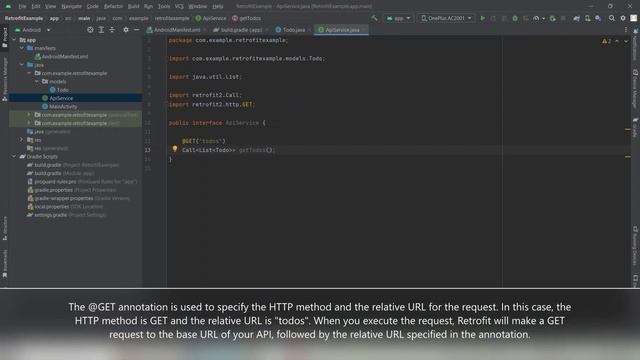Sync project with Gradle files icon

(x=576, y=18)
